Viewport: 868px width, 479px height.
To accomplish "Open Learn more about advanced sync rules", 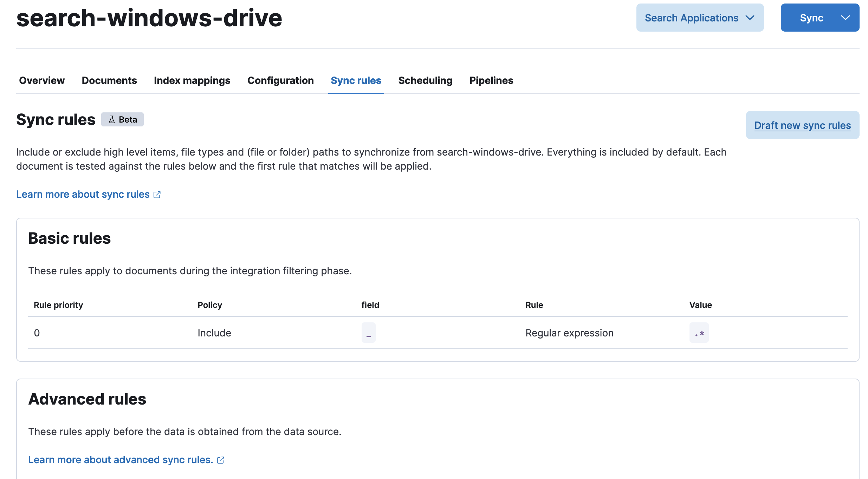I will coord(121,460).
